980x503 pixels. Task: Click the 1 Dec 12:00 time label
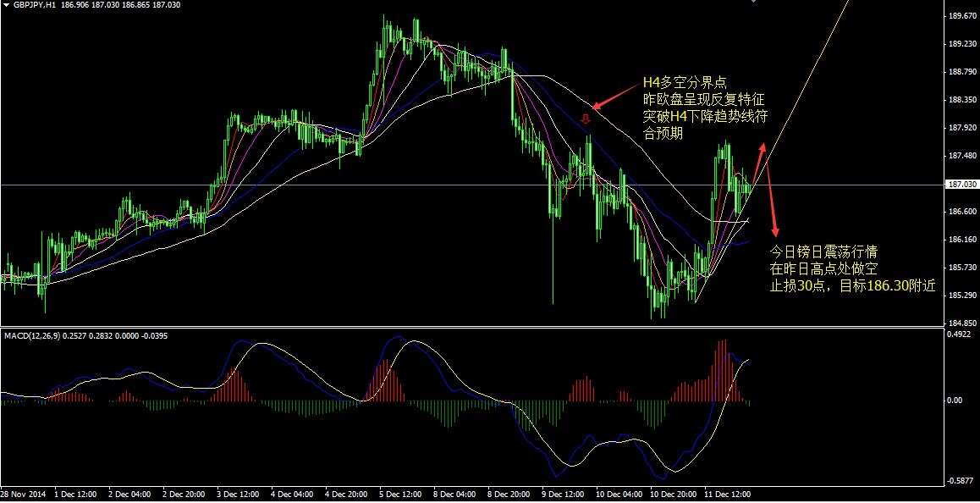75,495
